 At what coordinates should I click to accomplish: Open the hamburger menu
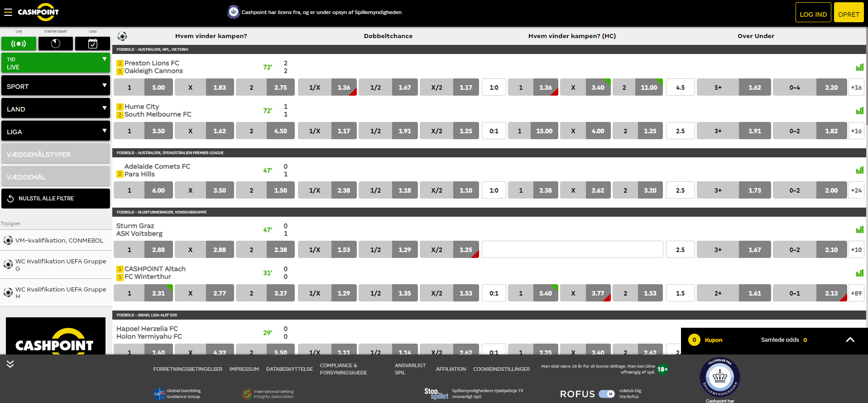8,12
